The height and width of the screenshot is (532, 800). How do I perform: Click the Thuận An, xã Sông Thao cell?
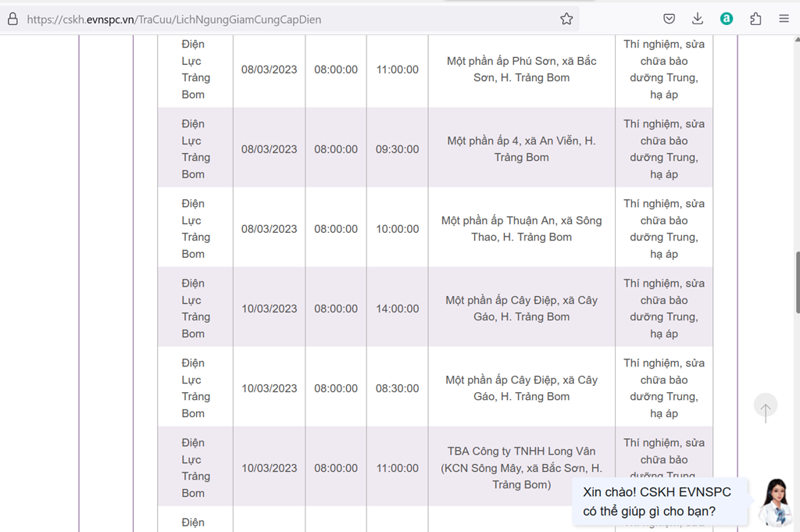click(521, 229)
